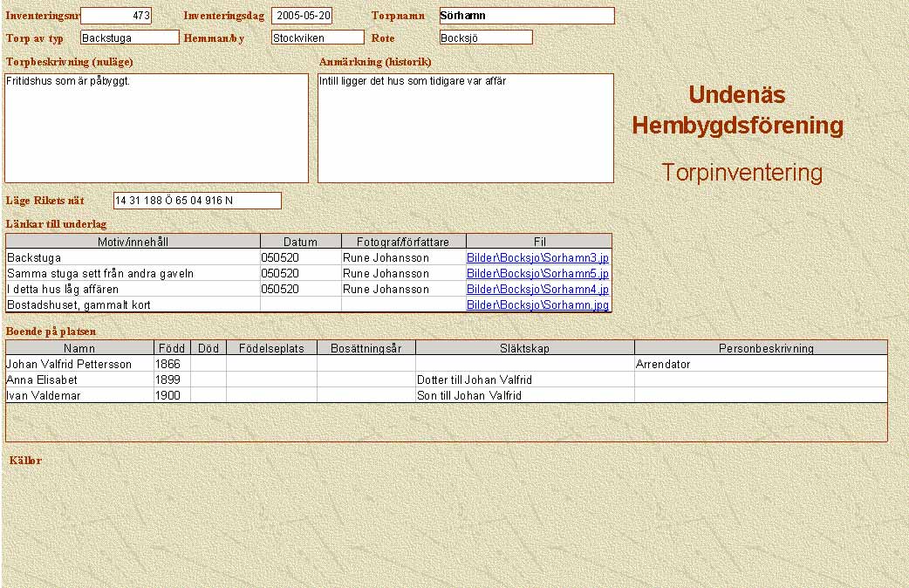The image size is (909, 588).
Task: Select the Johan Valfrid Pettersson name cell
Action: (x=79, y=365)
